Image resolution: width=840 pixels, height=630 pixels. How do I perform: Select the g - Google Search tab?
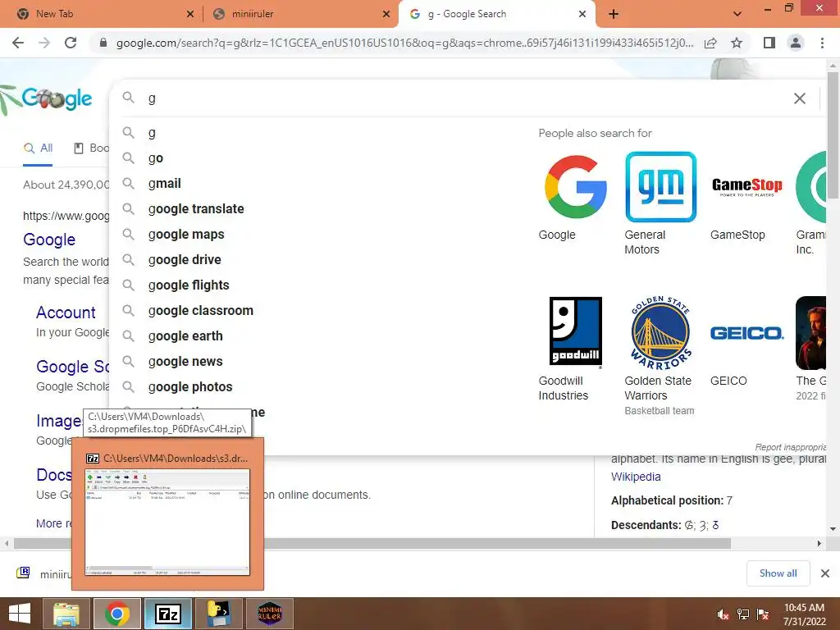click(x=495, y=14)
